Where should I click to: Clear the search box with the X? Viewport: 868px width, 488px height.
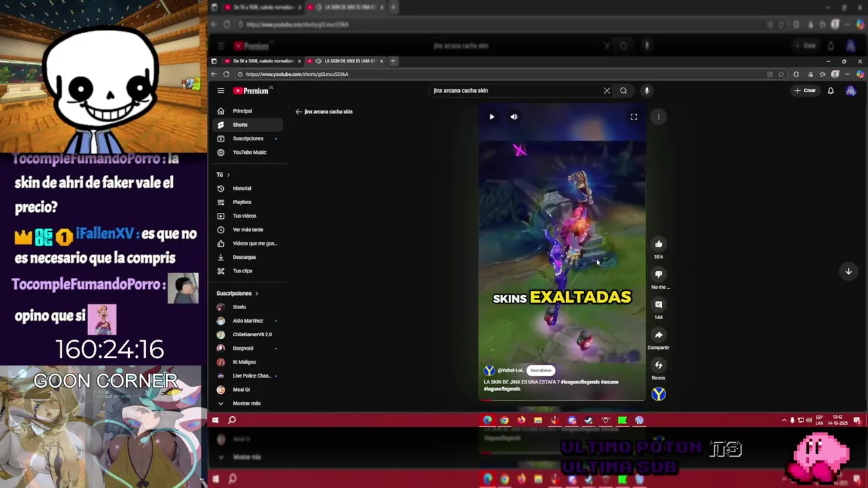[607, 91]
